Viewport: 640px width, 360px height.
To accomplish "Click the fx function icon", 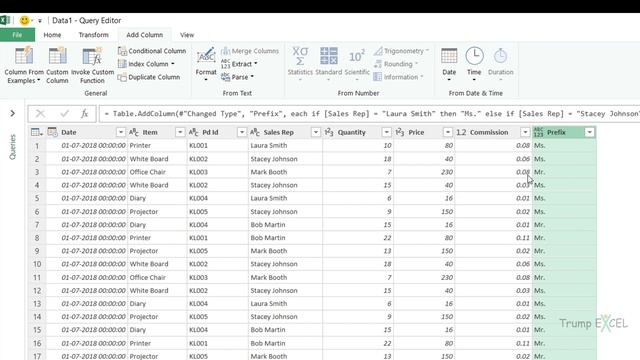I will 84,113.
